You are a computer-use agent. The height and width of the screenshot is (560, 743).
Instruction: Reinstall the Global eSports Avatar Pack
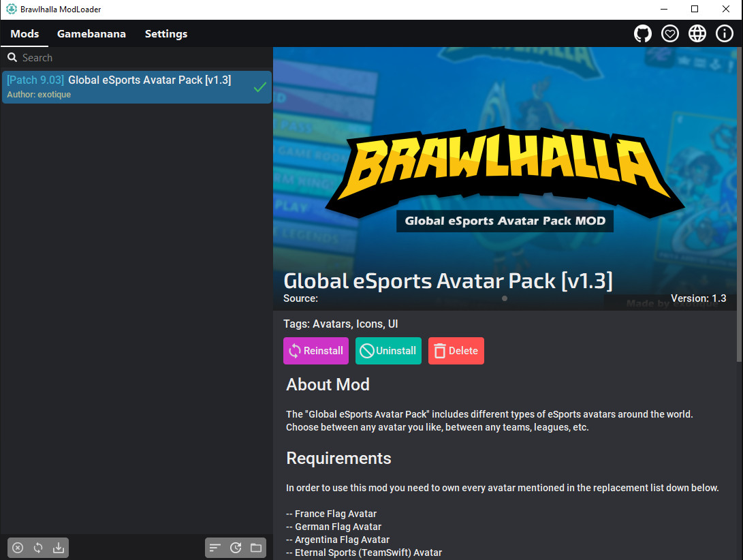(x=315, y=350)
